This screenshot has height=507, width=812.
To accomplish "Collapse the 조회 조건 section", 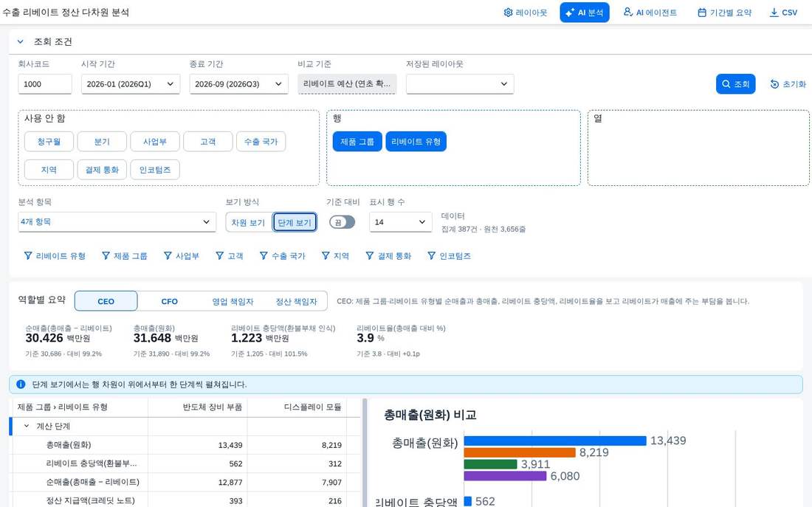I will point(20,42).
